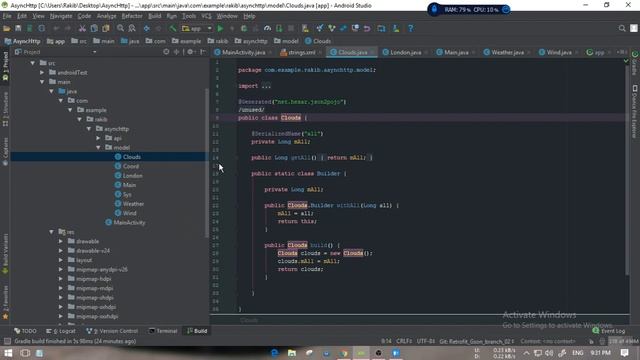Expand the api package node
The width and height of the screenshot is (640, 360).
[98, 138]
